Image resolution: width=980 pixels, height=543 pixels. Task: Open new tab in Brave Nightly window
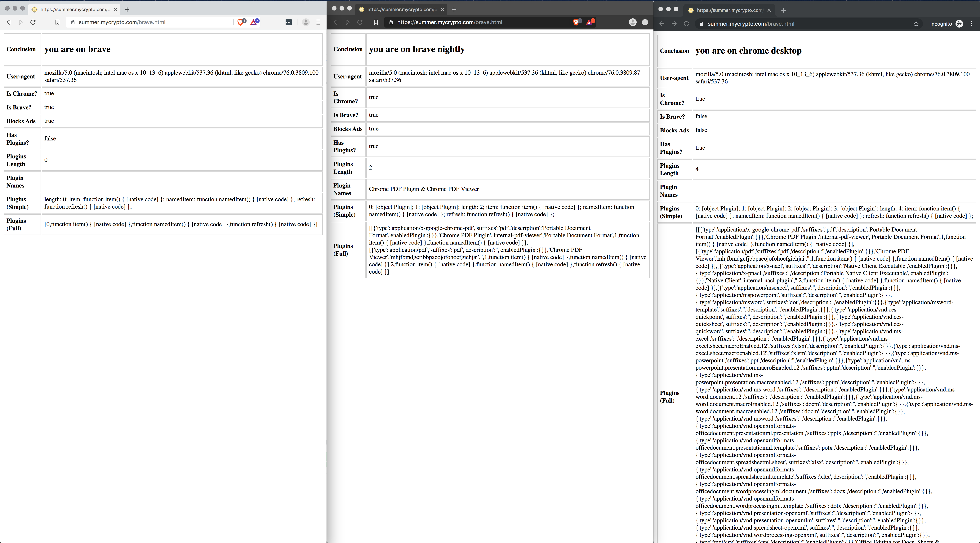[454, 10]
